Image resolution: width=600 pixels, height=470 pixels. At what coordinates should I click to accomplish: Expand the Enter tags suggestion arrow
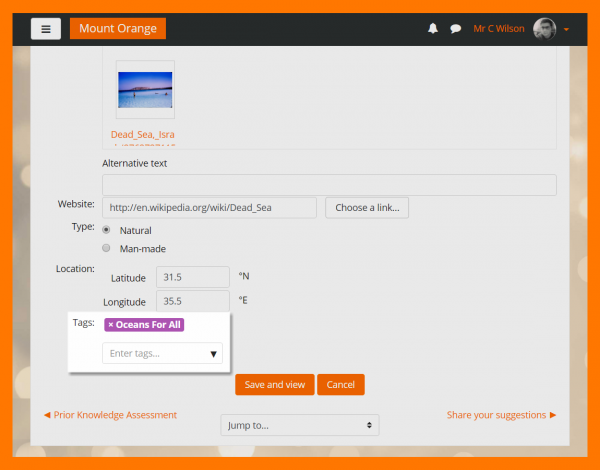(214, 354)
